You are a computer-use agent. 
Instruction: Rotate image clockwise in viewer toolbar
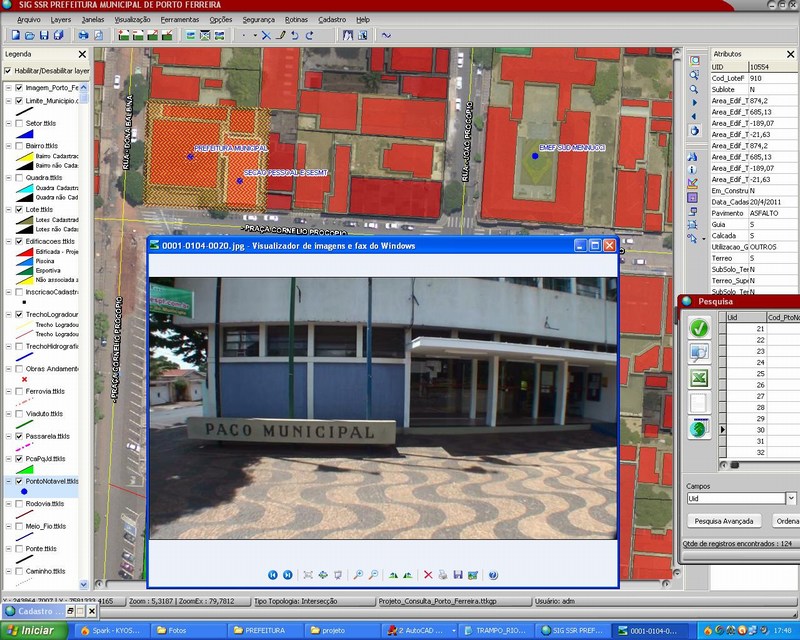pyautogui.click(x=392, y=575)
